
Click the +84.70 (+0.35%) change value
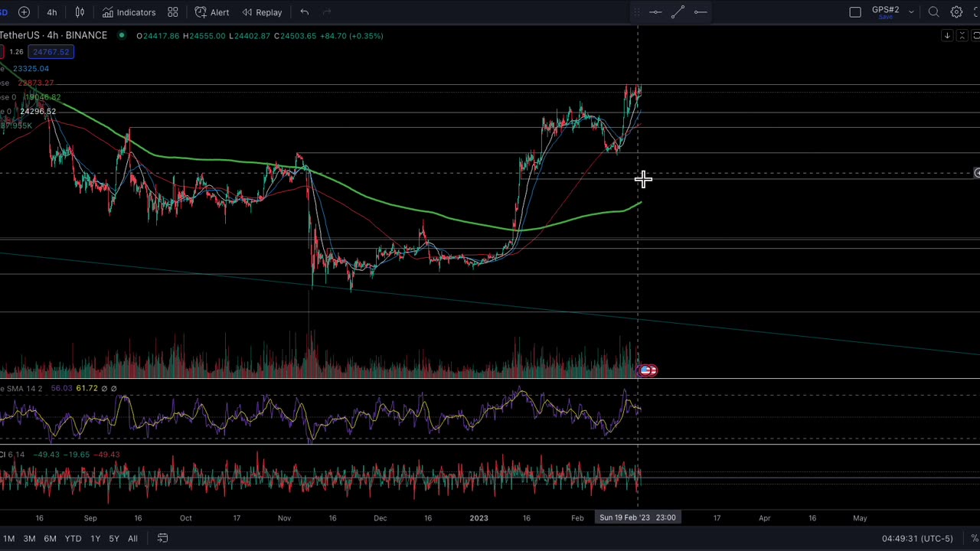pyautogui.click(x=351, y=35)
